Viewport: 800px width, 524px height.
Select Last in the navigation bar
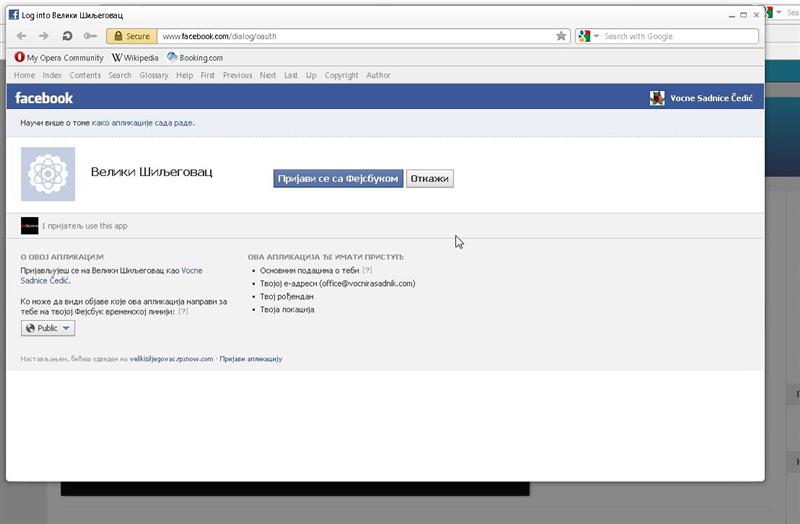coord(291,75)
